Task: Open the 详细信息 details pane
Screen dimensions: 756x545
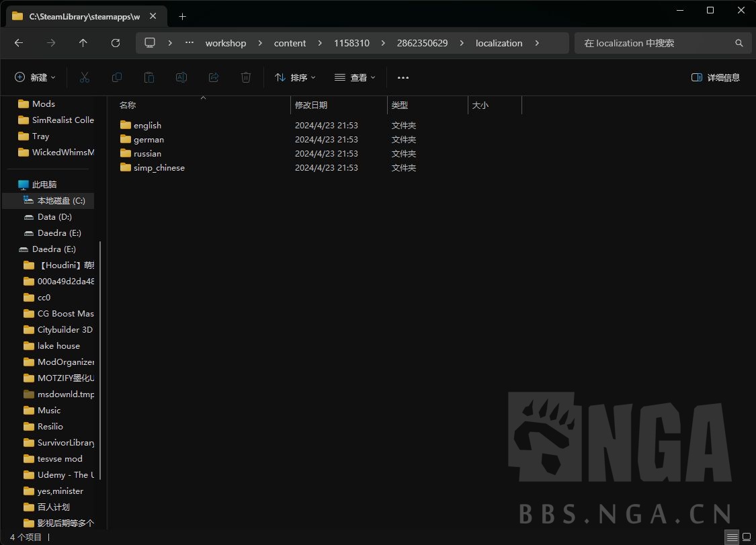Action: (715, 77)
